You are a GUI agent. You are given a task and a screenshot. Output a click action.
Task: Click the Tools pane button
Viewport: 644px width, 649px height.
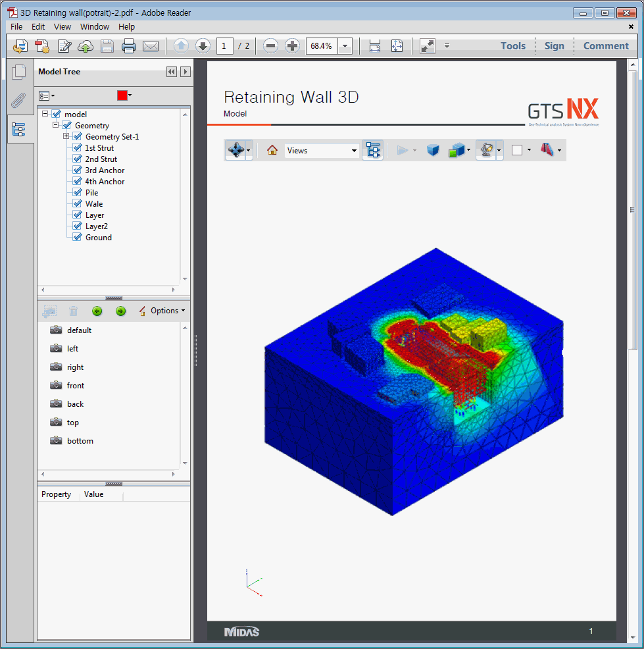click(x=512, y=46)
